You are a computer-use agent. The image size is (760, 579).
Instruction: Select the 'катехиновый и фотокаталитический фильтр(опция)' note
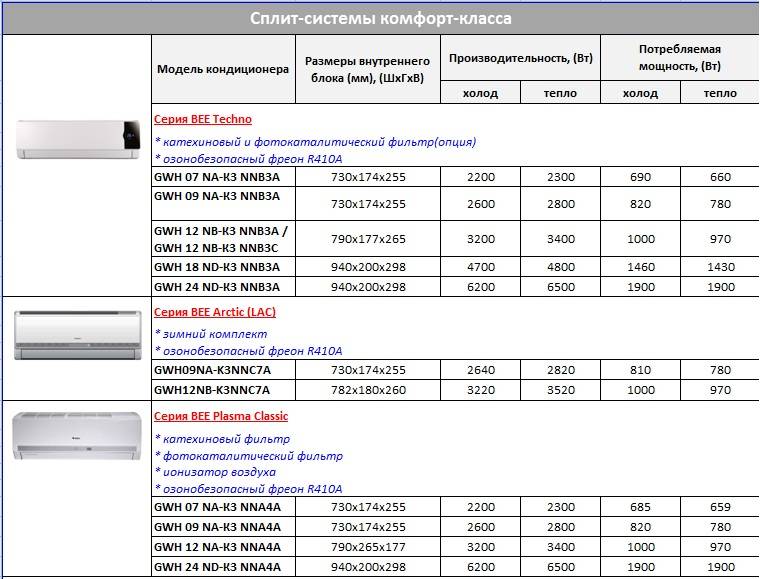[315, 142]
